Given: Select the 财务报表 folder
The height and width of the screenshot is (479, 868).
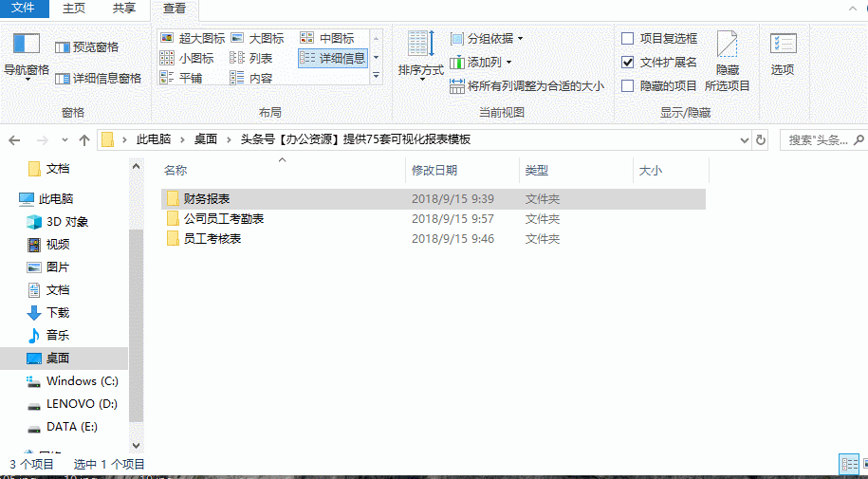Looking at the screenshot, I should point(434,199).
